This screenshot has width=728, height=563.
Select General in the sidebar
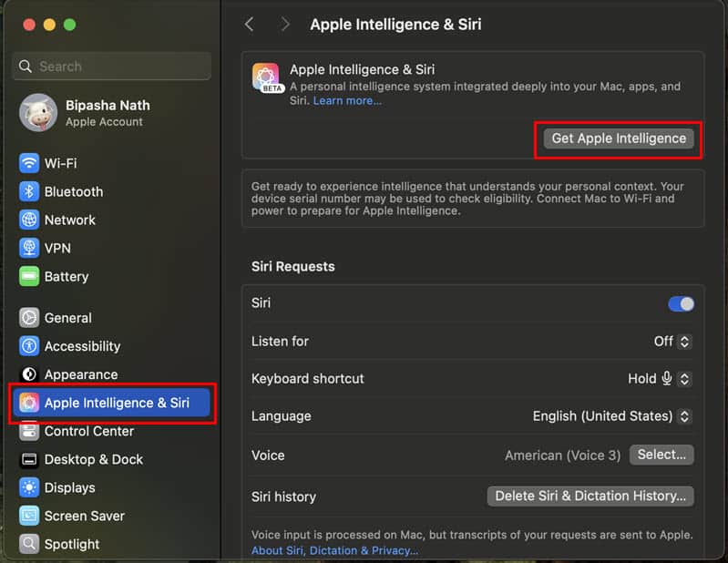[67, 318]
